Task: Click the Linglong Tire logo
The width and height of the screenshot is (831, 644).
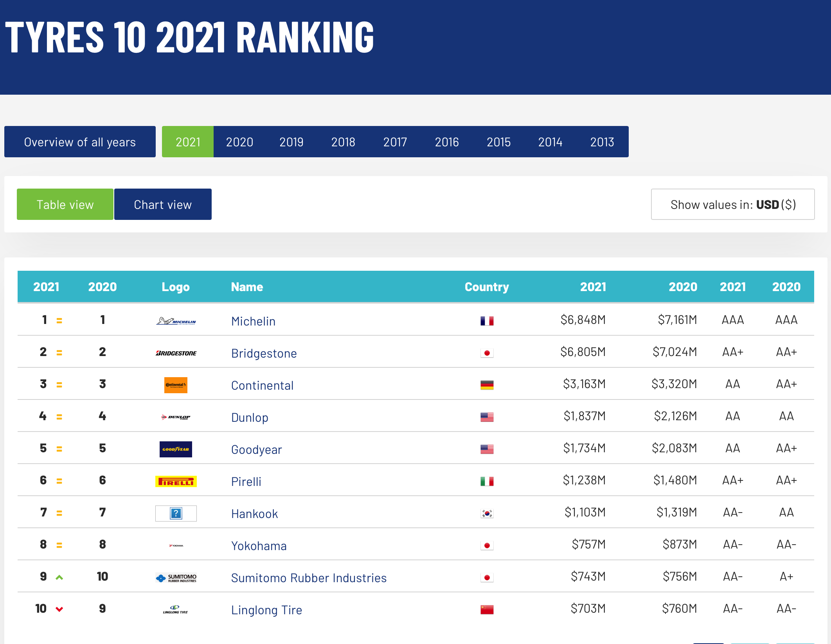Action: 176,610
